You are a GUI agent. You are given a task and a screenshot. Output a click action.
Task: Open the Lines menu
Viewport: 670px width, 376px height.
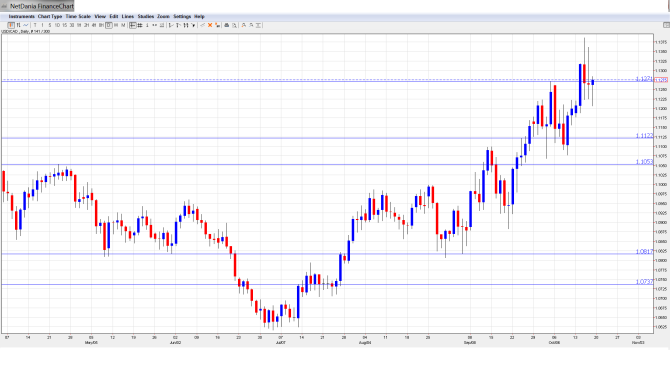[128, 17]
